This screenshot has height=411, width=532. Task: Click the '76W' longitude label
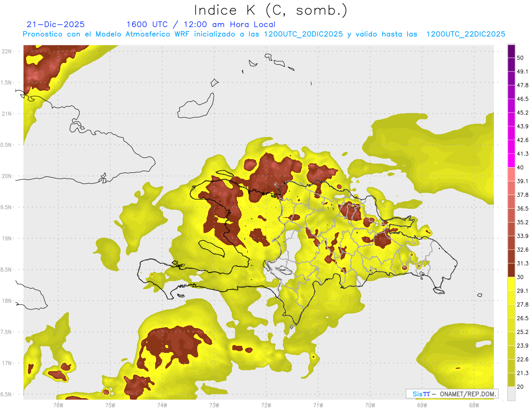58,405
